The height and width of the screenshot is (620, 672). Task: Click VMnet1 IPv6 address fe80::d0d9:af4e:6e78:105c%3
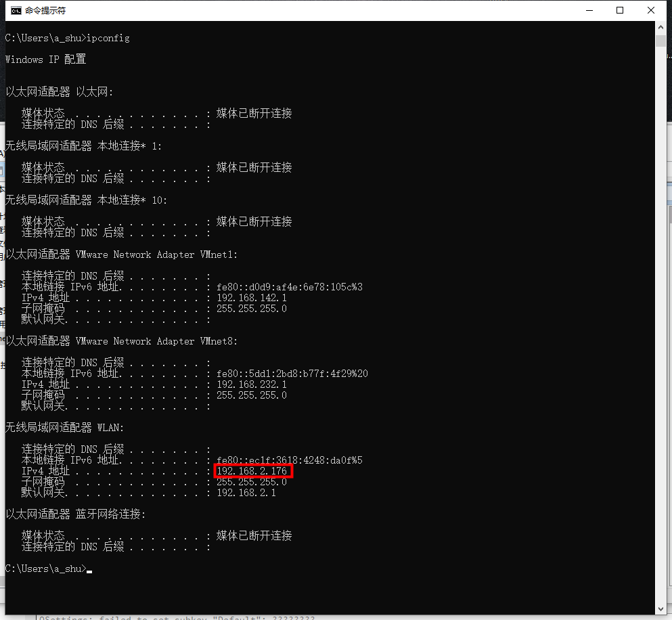[289, 287]
